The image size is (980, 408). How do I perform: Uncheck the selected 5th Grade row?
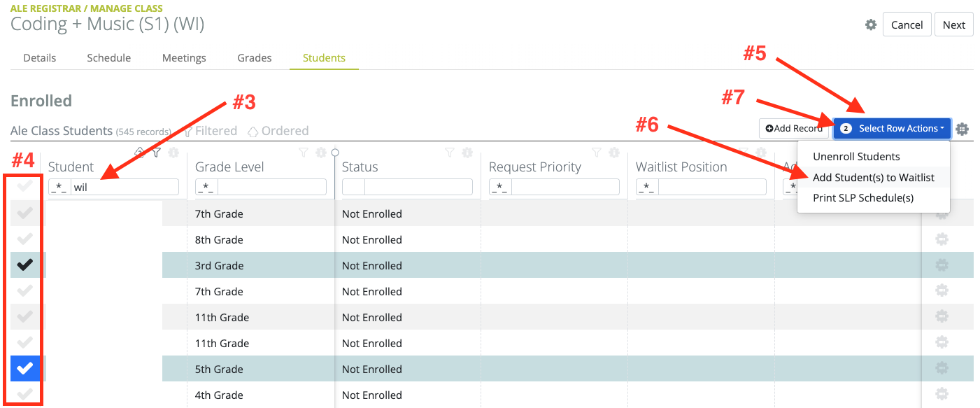click(x=24, y=369)
